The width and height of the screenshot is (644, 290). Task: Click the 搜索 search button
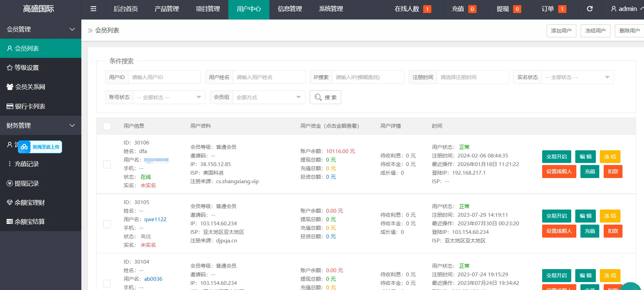coord(325,98)
